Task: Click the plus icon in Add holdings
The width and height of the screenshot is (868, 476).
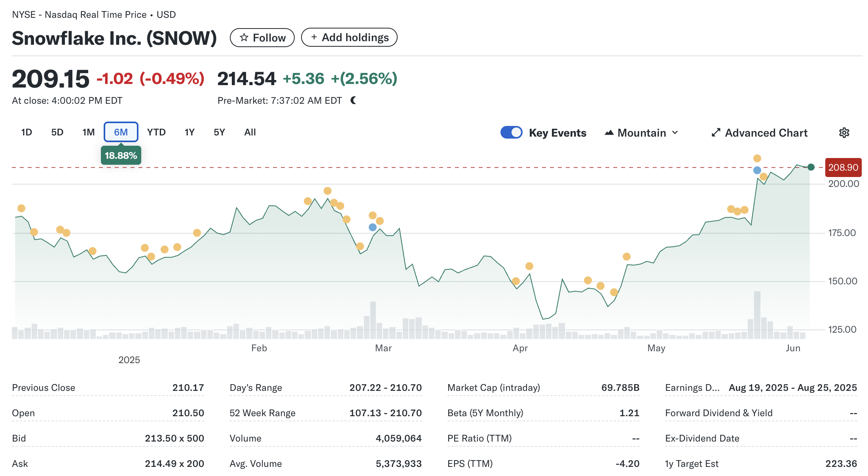Action: point(314,37)
